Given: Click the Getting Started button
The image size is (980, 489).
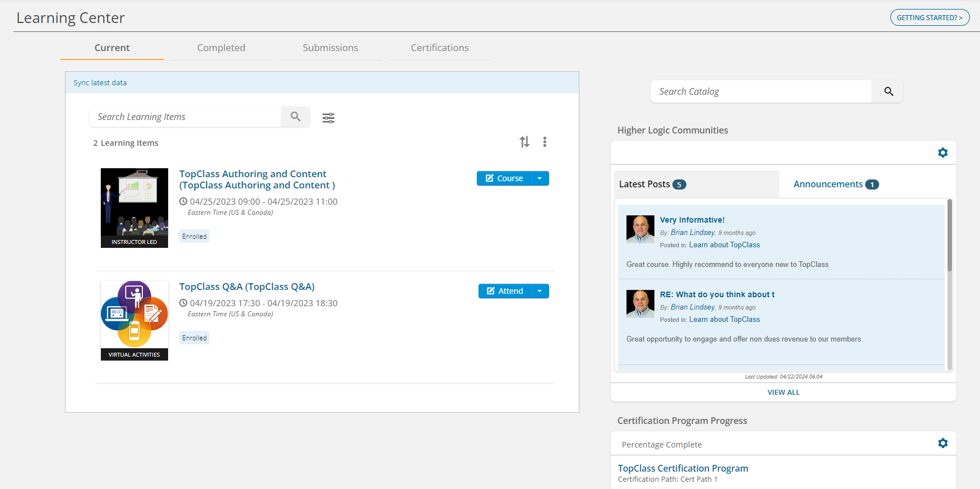Looking at the screenshot, I should (x=929, y=17).
